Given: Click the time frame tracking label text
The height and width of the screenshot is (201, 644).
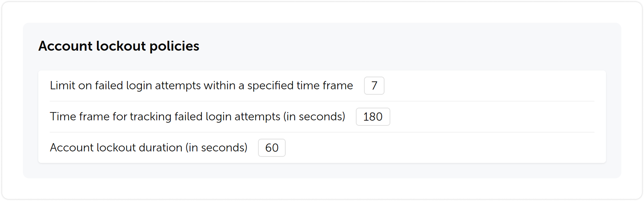Looking at the screenshot, I should 198,117.
